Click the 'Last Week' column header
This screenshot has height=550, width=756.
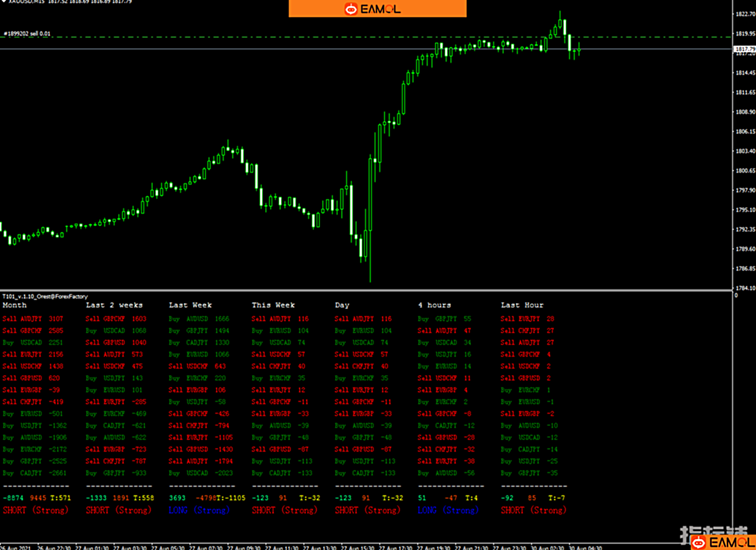click(x=190, y=305)
